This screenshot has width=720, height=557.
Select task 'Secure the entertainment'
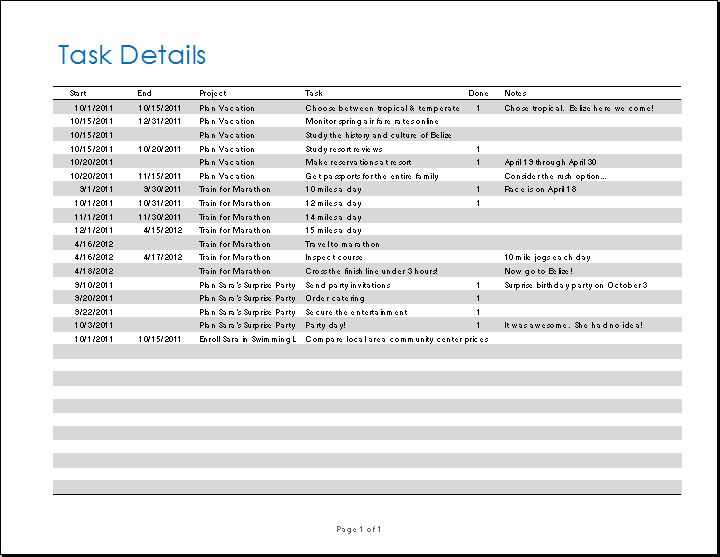(x=356, y=312)
